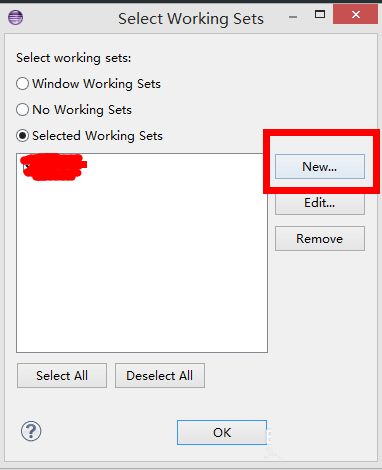
Task: Minimize the Select Working Sets dialog
Action: tap(293, 17)
